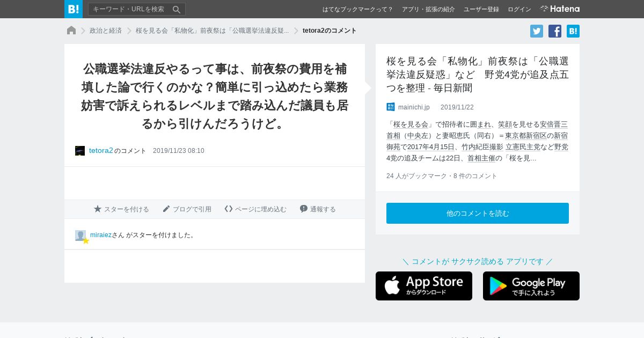Open miraiez avatar with star
The image size is (644, 338).
pos(81,236)
